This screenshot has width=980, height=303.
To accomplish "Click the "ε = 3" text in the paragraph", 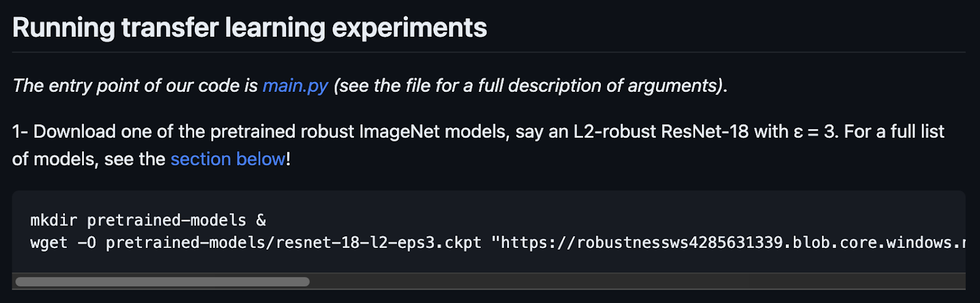I will pyautogui.click(x=816, y=132).
